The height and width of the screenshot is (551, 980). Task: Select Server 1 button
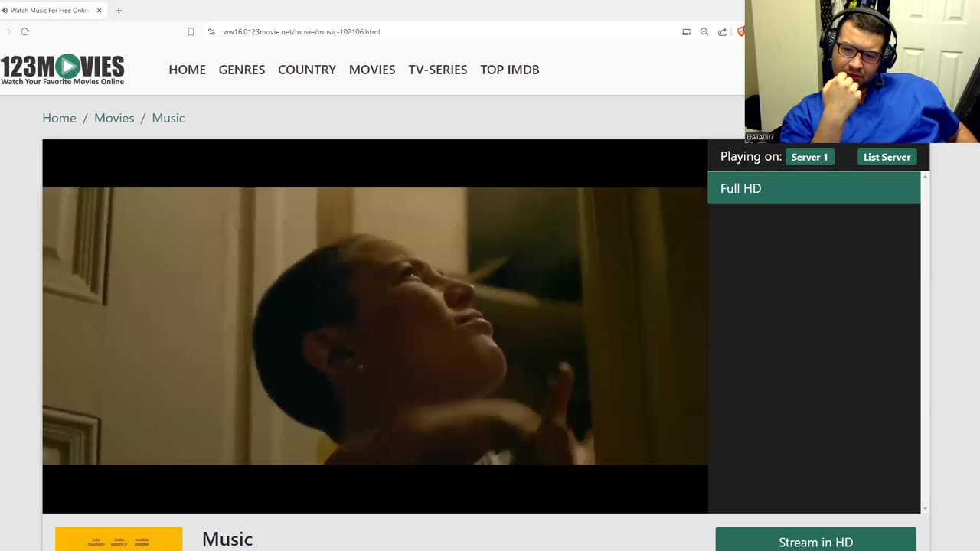[809, 157]
